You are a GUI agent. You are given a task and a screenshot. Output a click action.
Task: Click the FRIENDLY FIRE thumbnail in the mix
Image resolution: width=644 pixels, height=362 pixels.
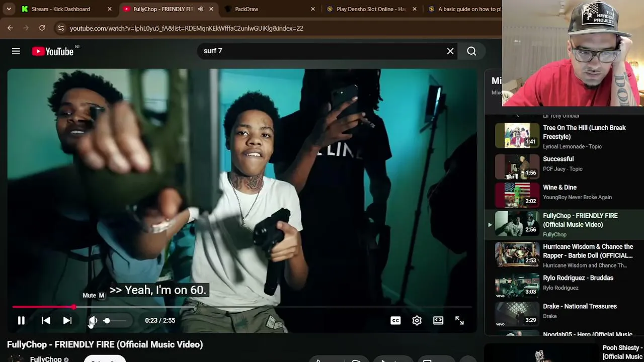coord(517,224)
